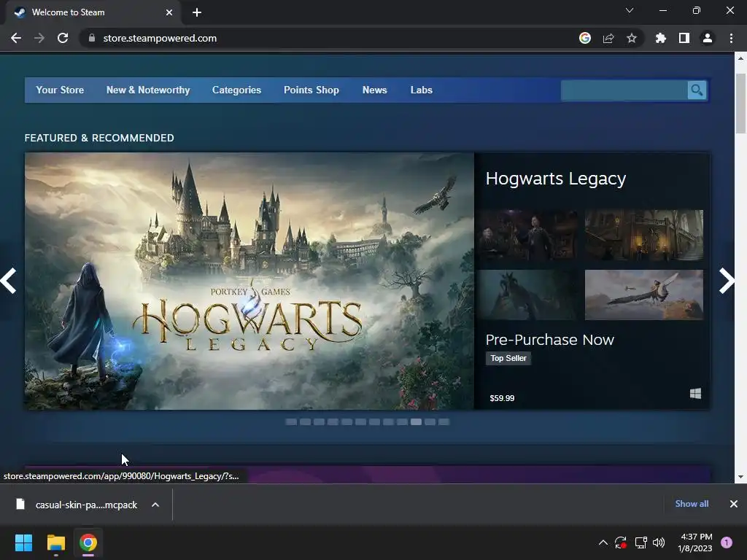Select the seventh carousel page indicator

[x=374, y=422]
